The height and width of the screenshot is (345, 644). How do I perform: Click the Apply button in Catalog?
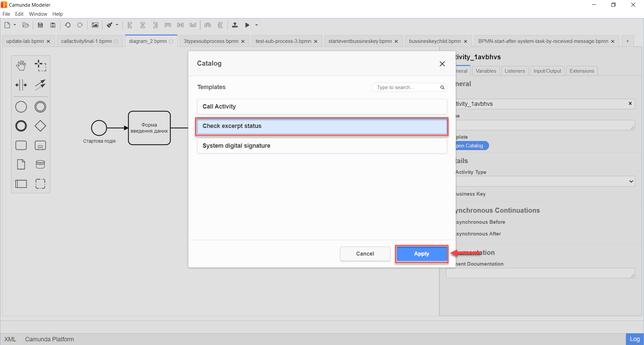point(422,254)
